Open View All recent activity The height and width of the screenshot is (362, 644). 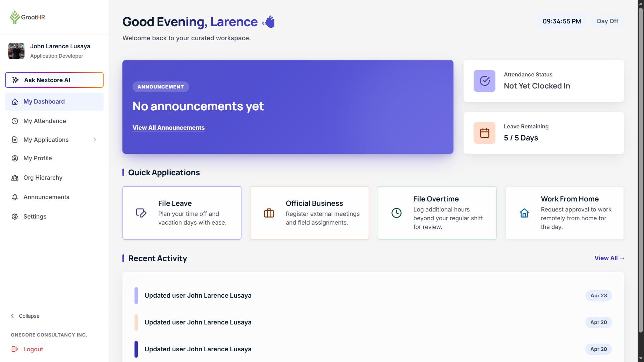[x=609, y=258]
